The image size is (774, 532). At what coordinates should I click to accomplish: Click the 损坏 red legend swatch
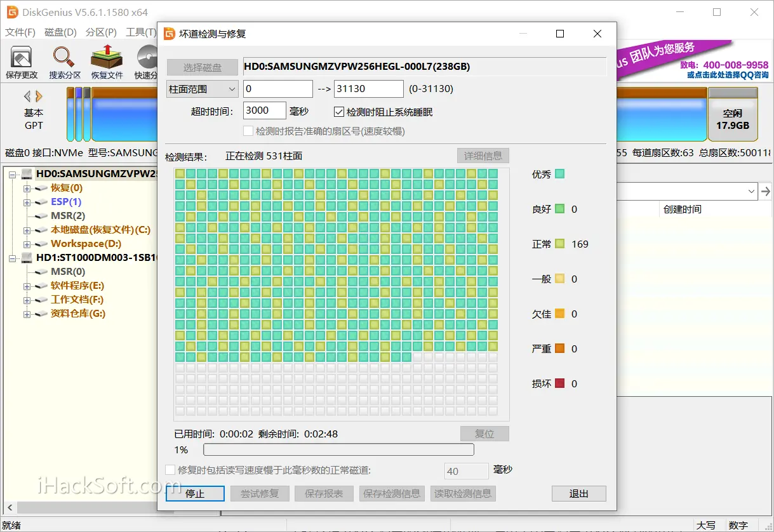pyautogui.click(x=559, y=383)
